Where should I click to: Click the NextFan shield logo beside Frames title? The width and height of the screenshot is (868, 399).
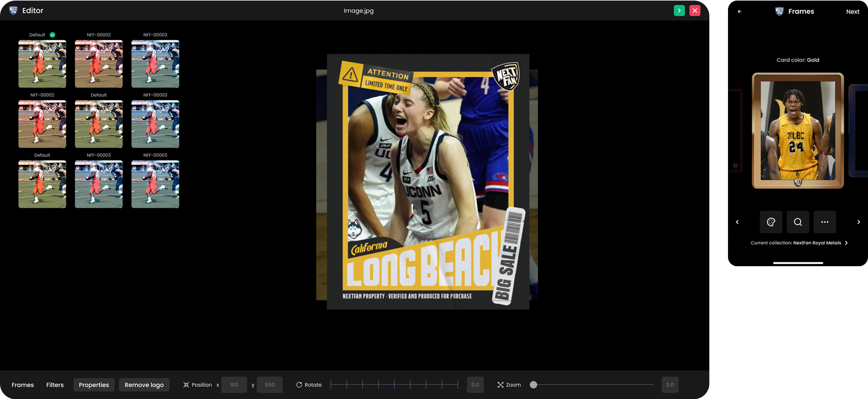[x=779, y=11]
